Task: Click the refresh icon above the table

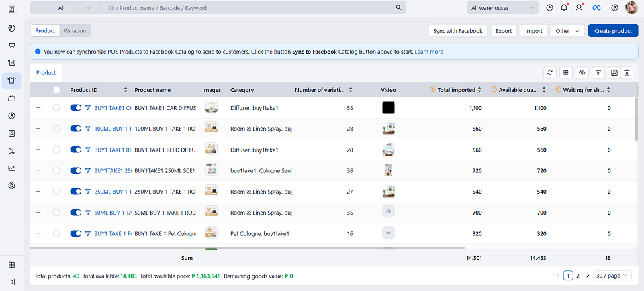Action: [x=550, y=72]
